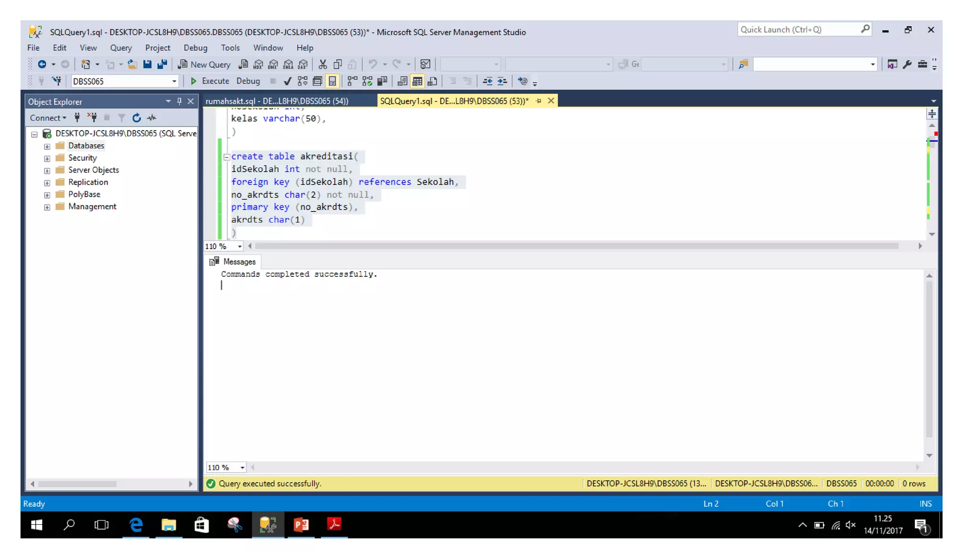Open the DBSS065 database dropdown

coord(174,81)
